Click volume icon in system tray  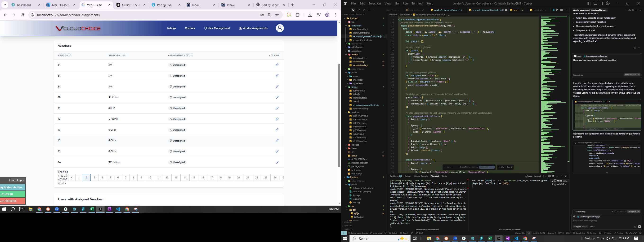click(x=608, y=238)
